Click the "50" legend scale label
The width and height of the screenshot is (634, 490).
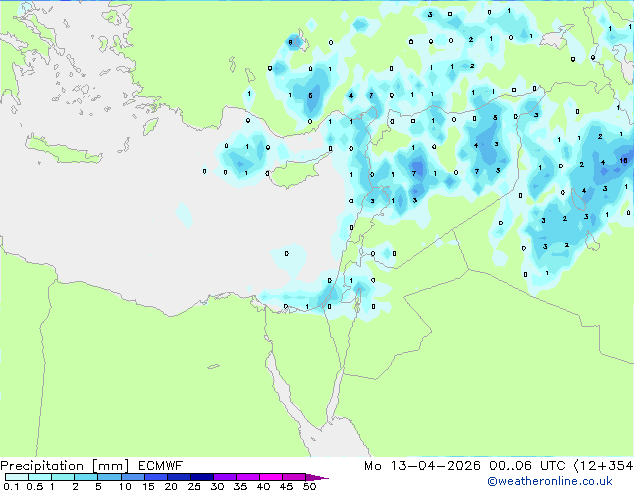tap(309, 486)
